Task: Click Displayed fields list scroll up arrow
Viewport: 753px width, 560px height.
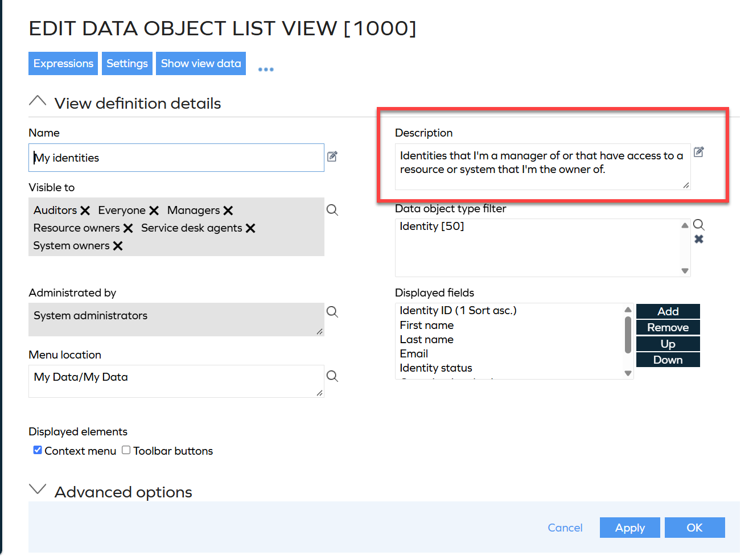Action: click(x=628, y=310)
